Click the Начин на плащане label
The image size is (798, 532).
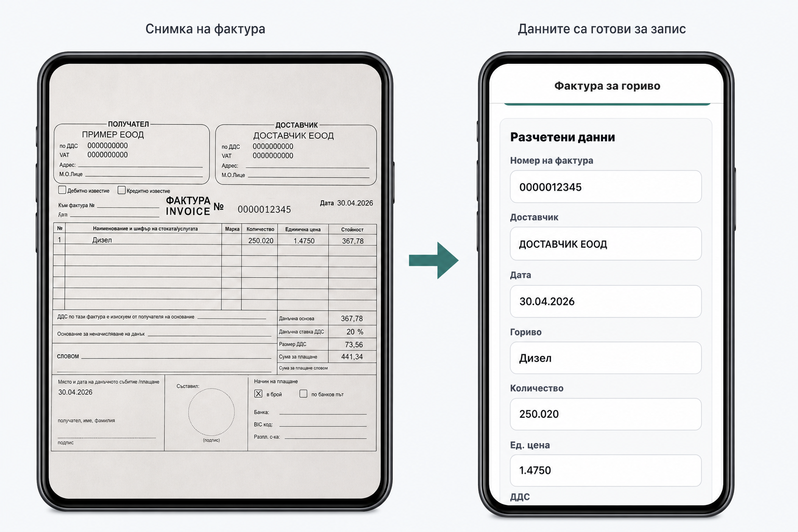coord(276,381)
